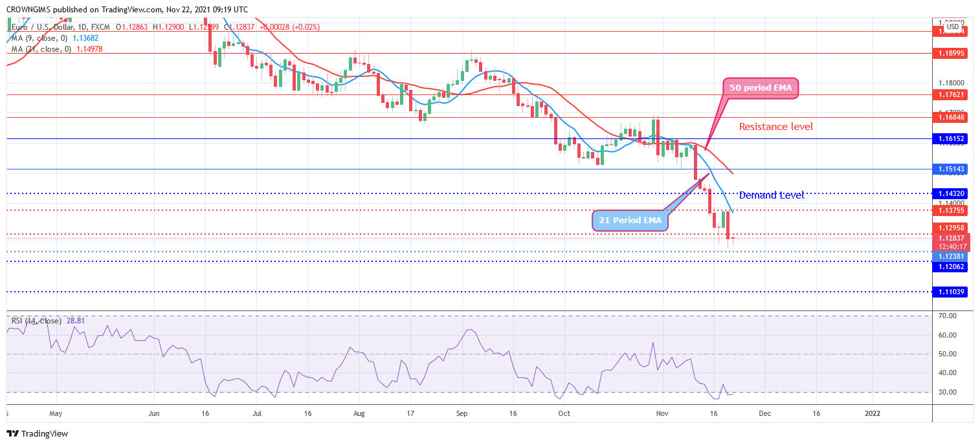Click the 1.12958 price level label
Image resolution: width=980 pixels, height=445 pixels.
[x=950, y=228]
